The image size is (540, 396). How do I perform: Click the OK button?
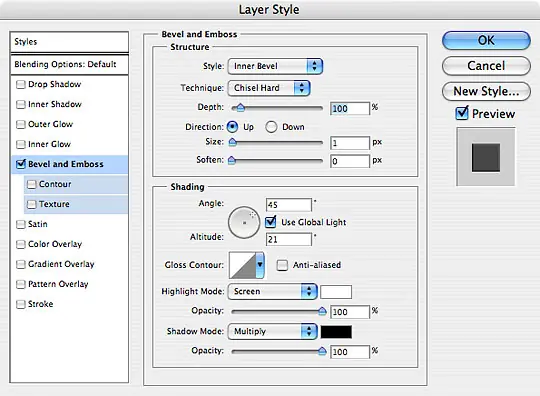486,41
